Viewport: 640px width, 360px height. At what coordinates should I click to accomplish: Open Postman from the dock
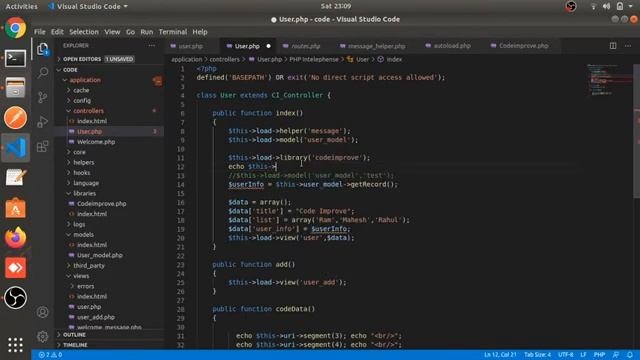[x=16, y=118]
